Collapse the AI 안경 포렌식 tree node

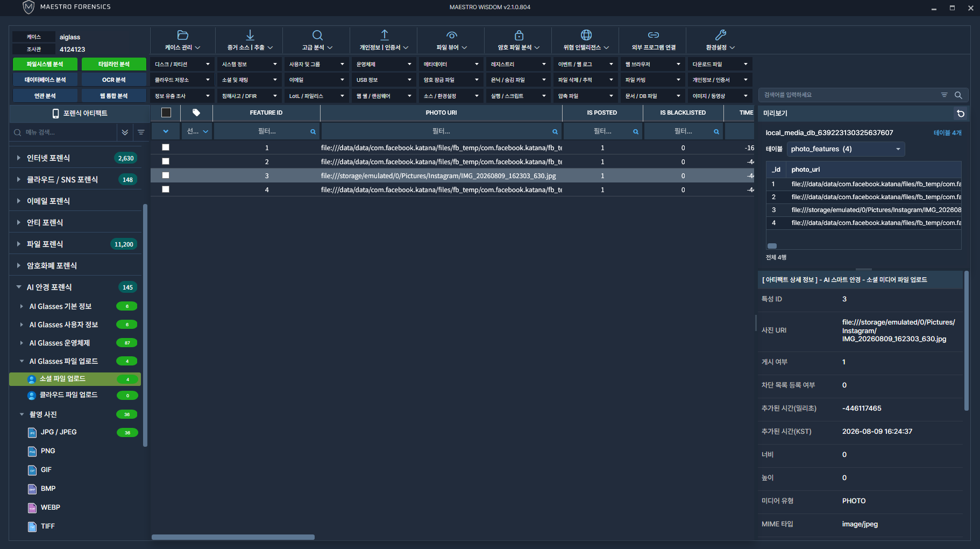(19, 287)
